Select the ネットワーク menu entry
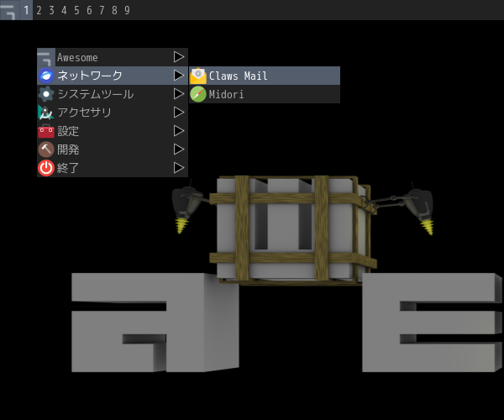504x420 pixels. point(113,76)
